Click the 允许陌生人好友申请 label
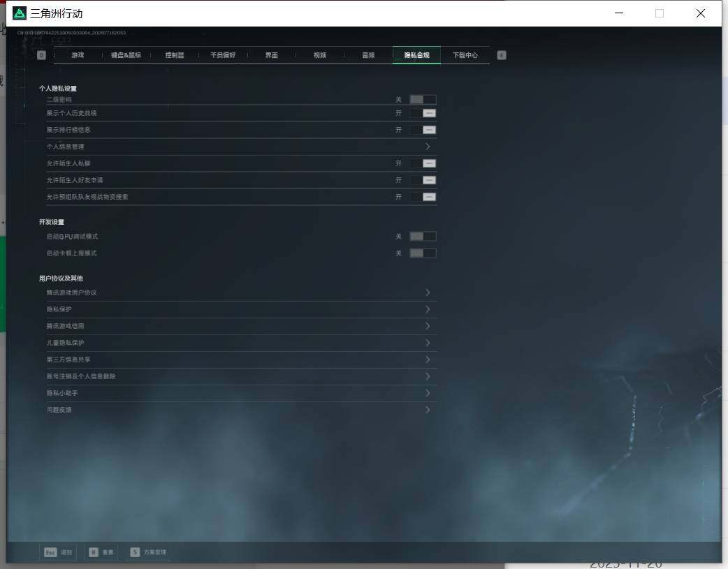This screenshot has height=569, width=728. point(75,180)
